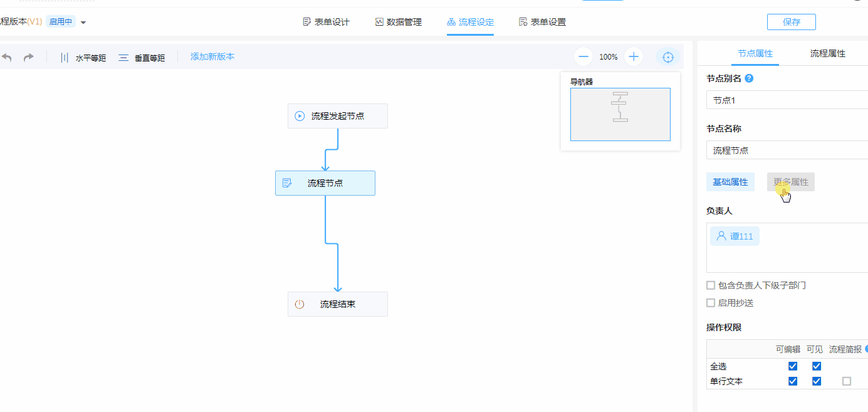This screenshot has height=412, width=868.
Task: Click the 节点名称 input field
Action: (x=787, y=151)
